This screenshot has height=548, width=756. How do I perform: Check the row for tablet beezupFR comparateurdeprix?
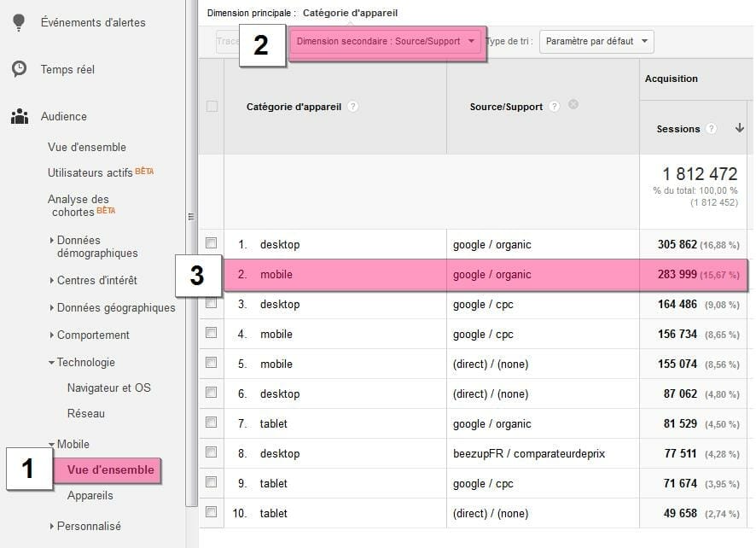tap(211, 453)
